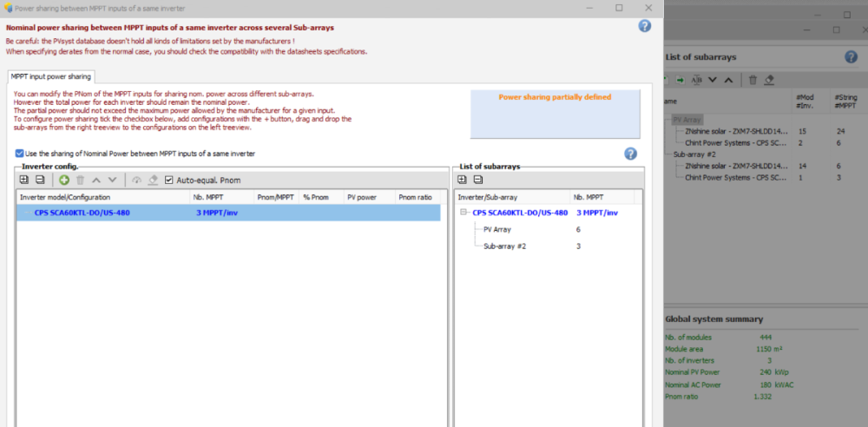Select the MPPT input power sharing tab
The image size is (868, 427).
(50, 76)
